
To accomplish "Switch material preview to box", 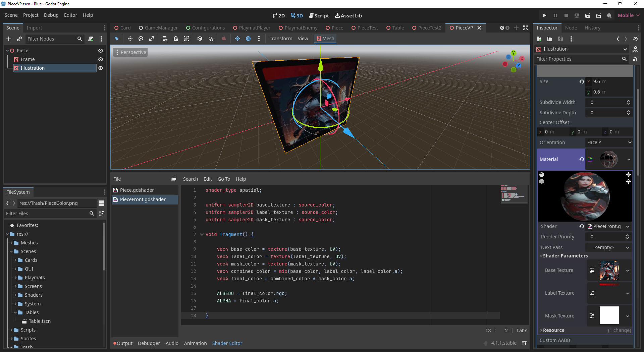I will [x=542, y=181].
